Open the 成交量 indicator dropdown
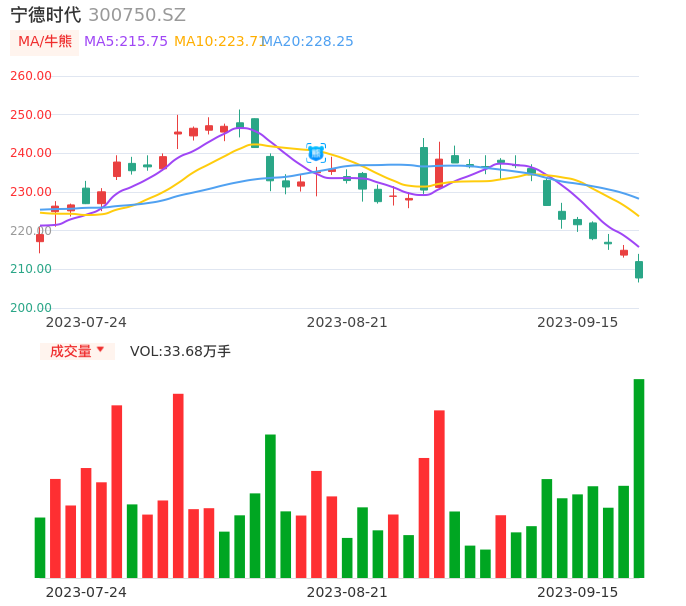 77,351
